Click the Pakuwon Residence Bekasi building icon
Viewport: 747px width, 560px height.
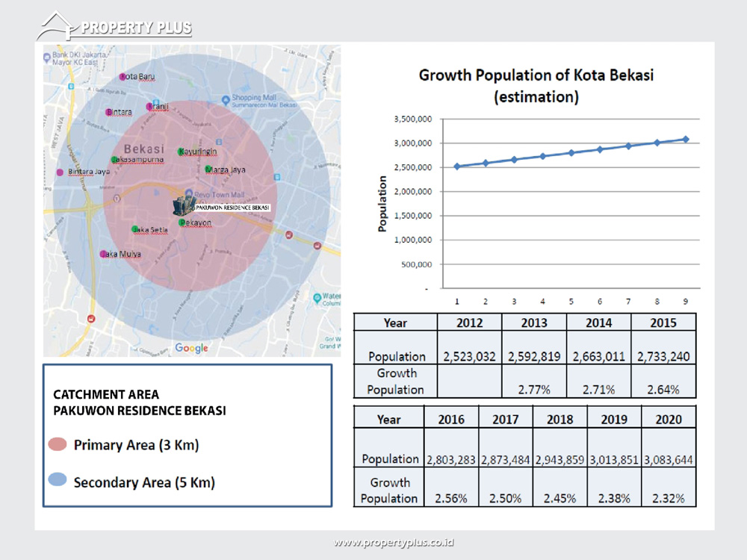(183, 206)
